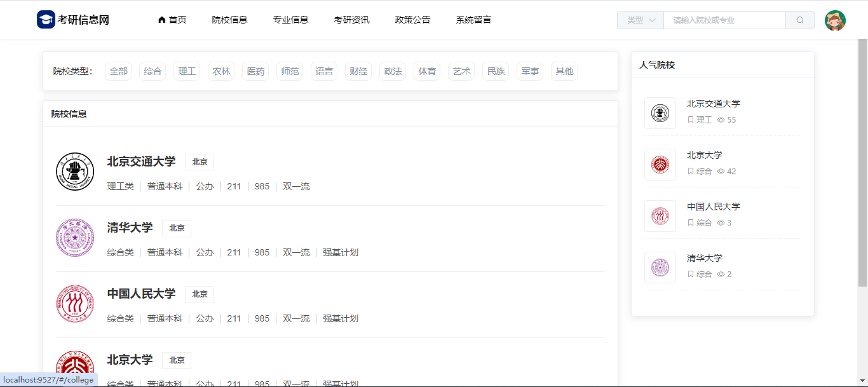This screenshot has width=868, height=387.
Task: Click the page vertical scrollbar
Action: [863, 162]
